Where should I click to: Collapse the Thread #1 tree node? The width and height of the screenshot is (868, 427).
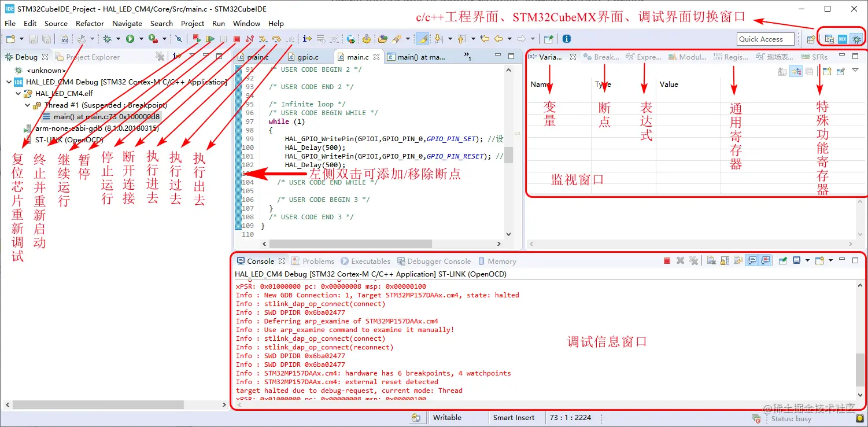coord(28,105)
